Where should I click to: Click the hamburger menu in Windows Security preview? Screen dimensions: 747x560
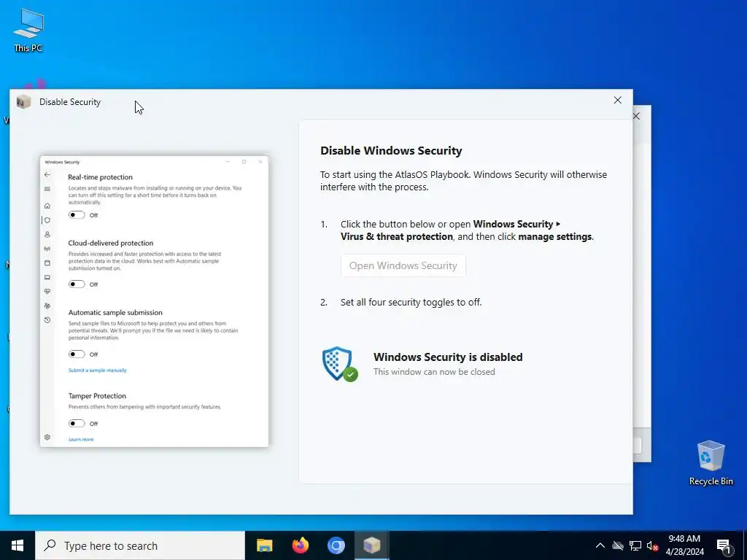47,189
